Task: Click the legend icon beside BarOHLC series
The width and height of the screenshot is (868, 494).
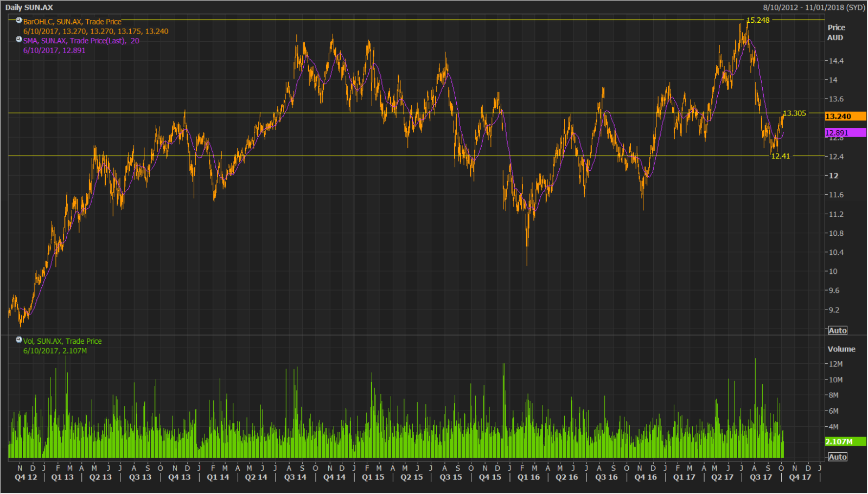Action: (19, 21)
